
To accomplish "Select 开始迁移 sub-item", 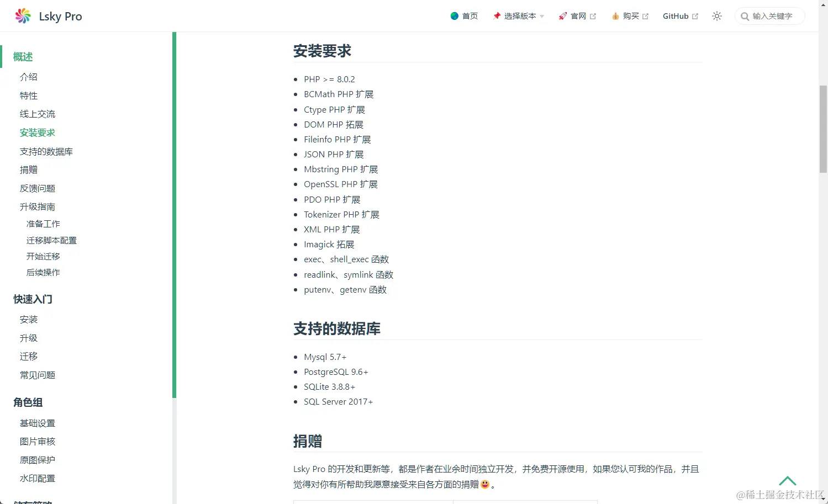I will point(43,256).
